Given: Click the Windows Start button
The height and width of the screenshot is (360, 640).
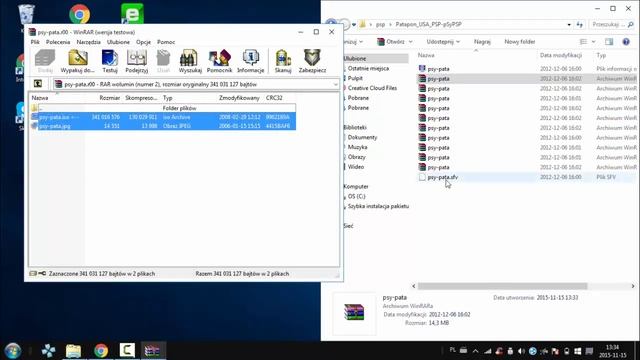Looking at the screenshot, I should pos(13,350).
